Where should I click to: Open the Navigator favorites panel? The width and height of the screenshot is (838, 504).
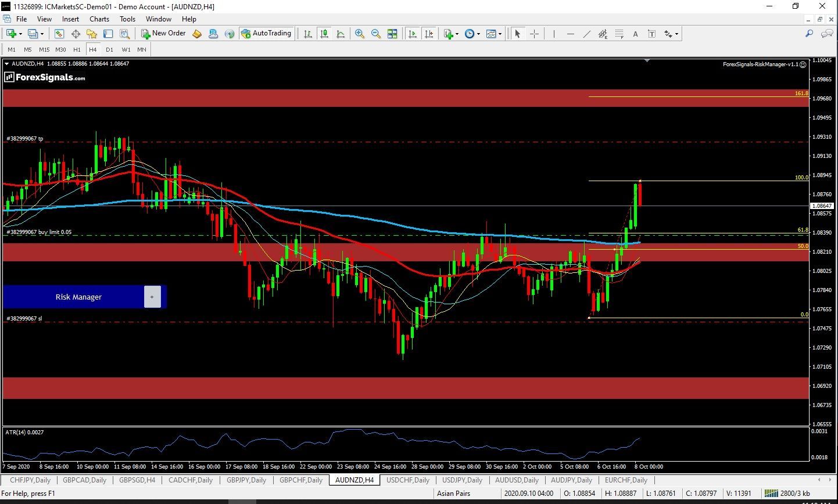point(92,34)
